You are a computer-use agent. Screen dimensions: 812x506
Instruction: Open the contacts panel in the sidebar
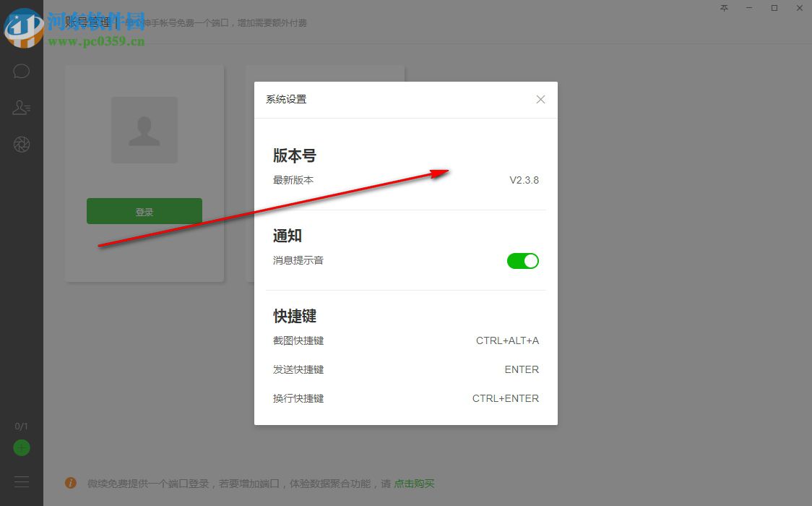pos(21,107)
